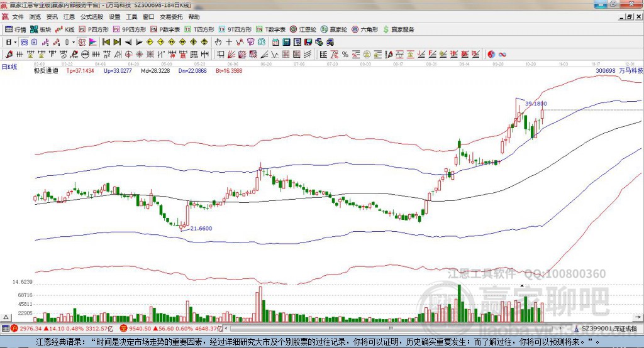
Task: Open the 江恩 menu
Action: click(69, 17)
